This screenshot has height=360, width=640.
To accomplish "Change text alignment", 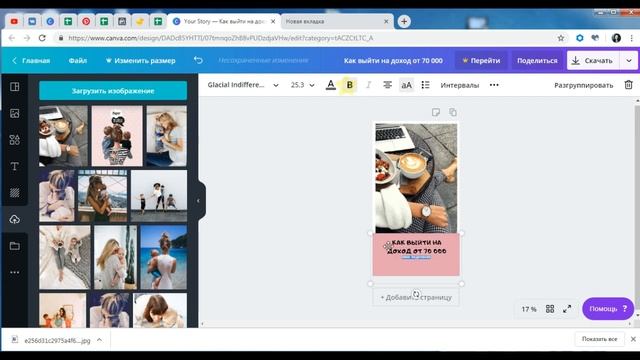I will [387, 85].
